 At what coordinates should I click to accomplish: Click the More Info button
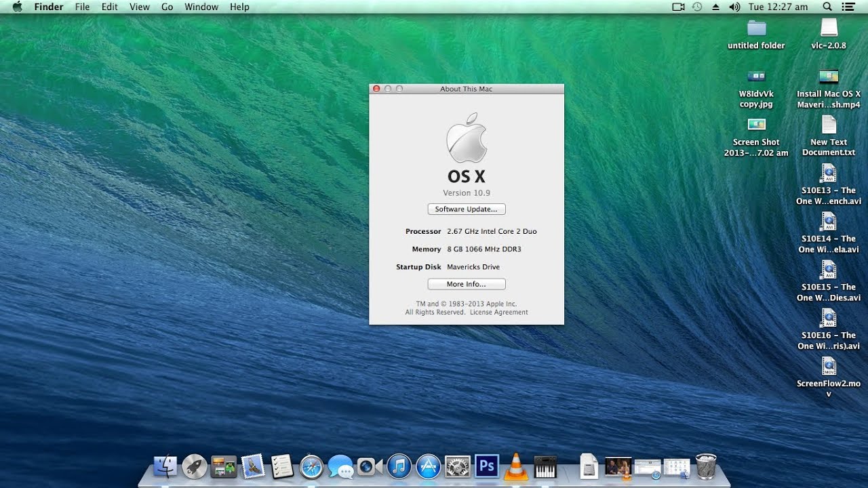[466, 284]
